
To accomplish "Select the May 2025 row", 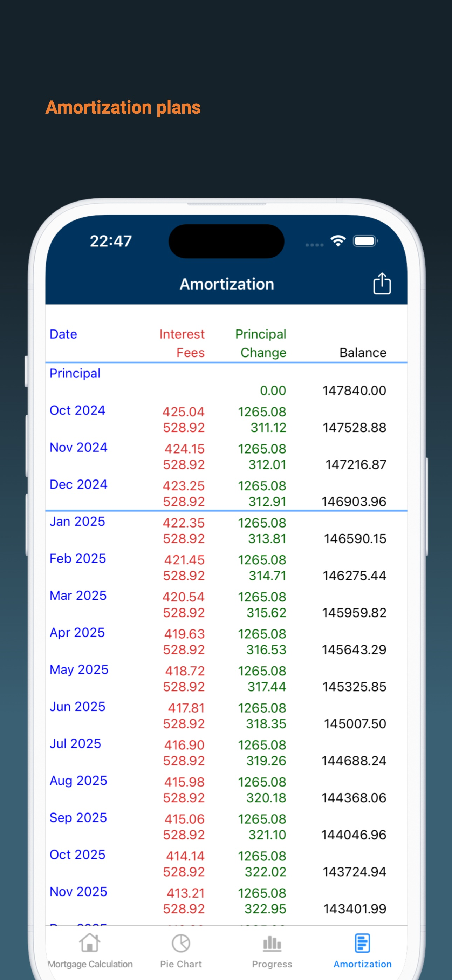I will (226, 678).
